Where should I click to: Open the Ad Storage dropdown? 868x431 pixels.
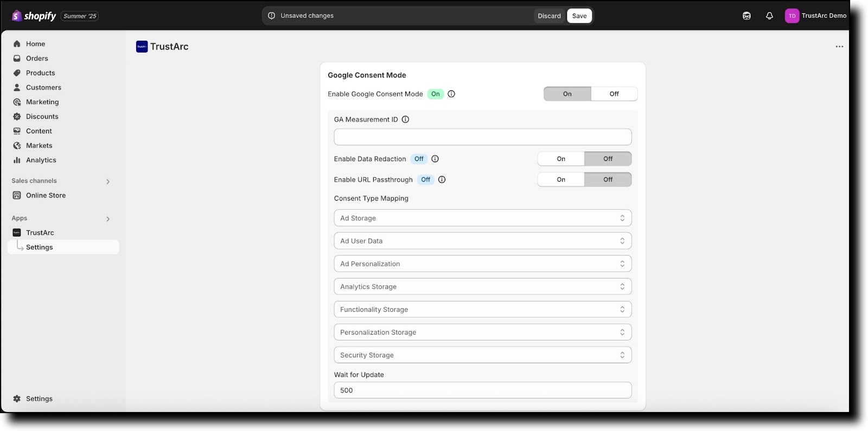click(483, 218)
